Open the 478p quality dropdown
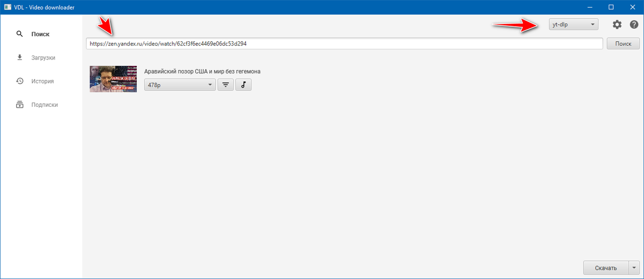 180,85
